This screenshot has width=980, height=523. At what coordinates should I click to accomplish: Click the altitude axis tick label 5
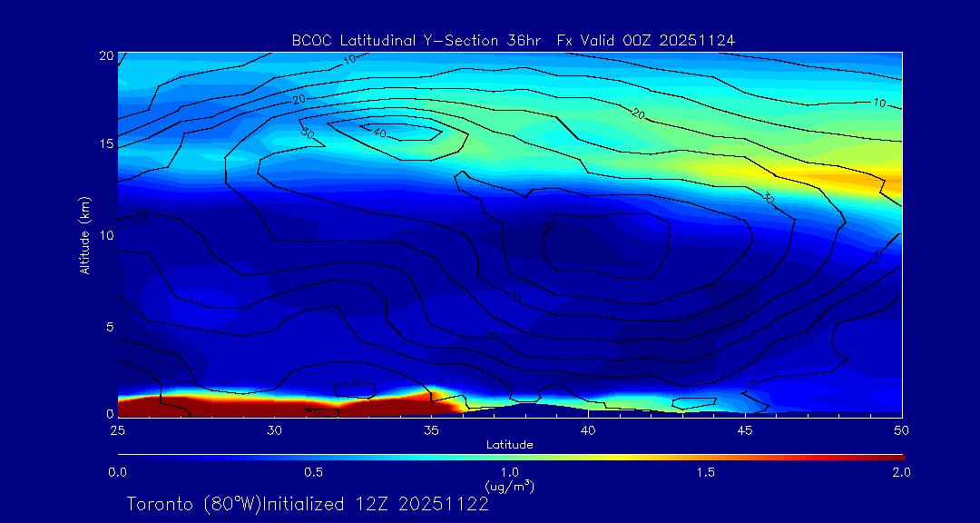(110, 327)
